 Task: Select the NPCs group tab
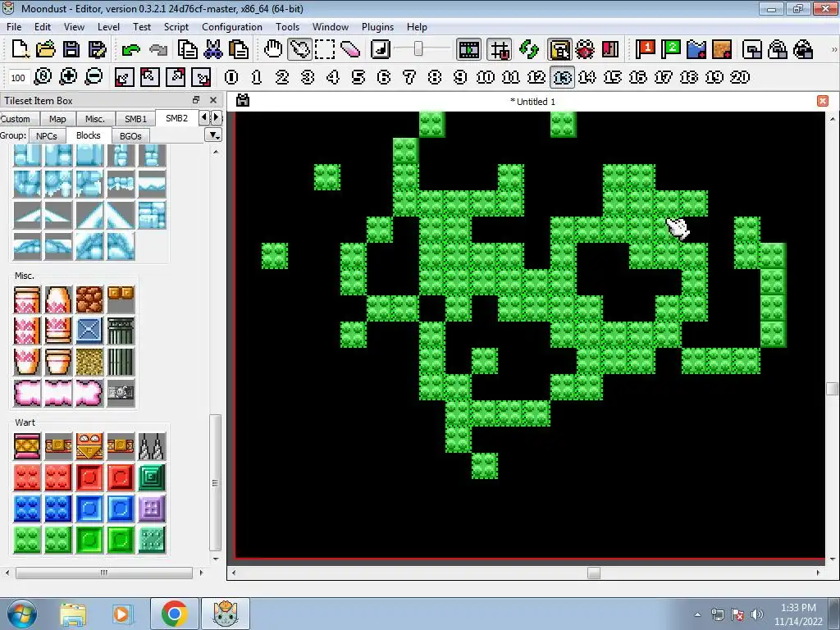pos(47,136)
